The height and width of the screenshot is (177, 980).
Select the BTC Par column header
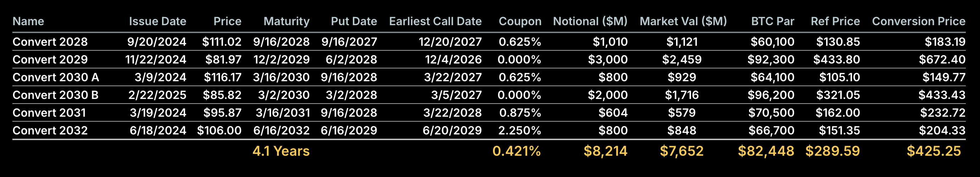[772, 21]
